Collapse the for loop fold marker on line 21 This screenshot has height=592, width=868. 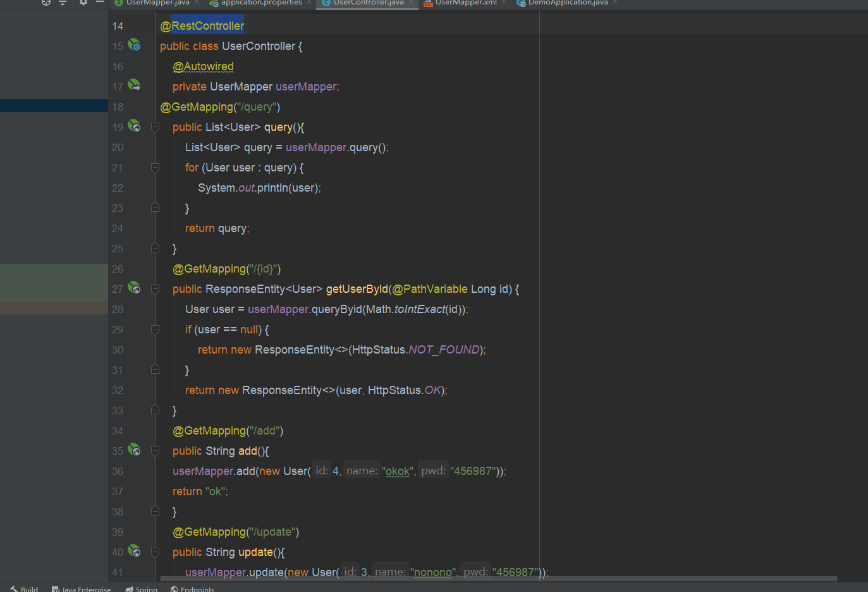[x=155, y=168]
